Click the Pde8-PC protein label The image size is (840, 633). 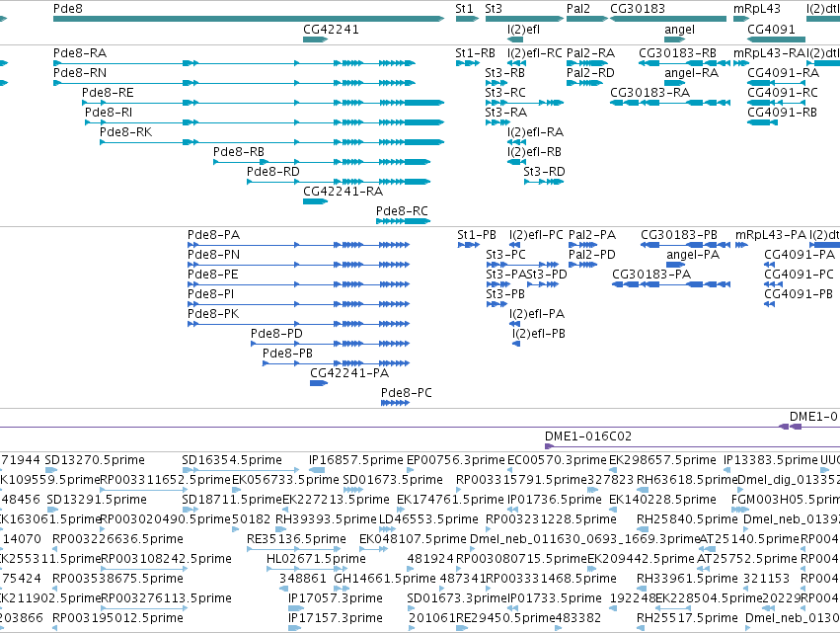(x=407, y=394)
